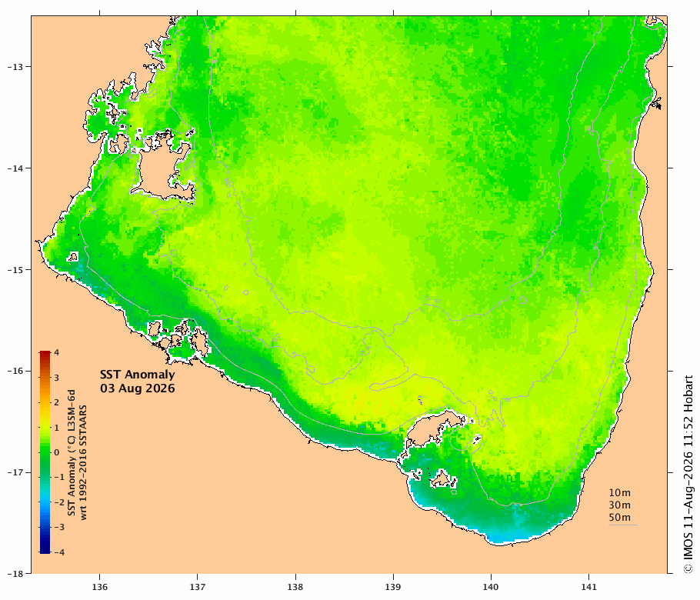Click the longitude label 136
This screenshot has height=600, width=700.
99,587
